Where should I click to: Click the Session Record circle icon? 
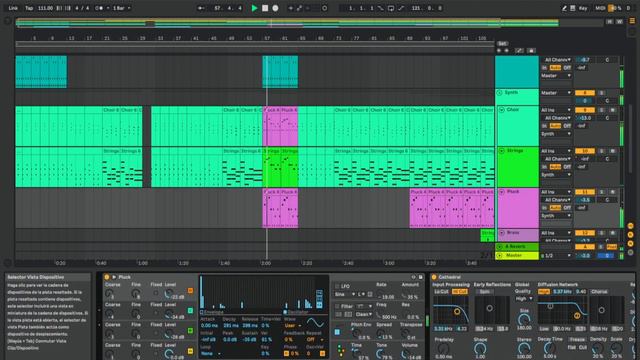[x=324, y=8]
